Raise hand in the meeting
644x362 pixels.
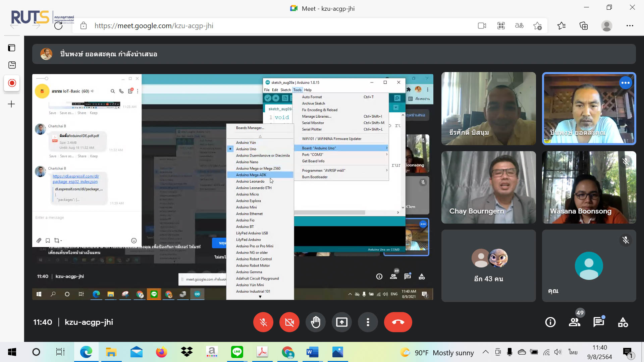pos(316,322)
